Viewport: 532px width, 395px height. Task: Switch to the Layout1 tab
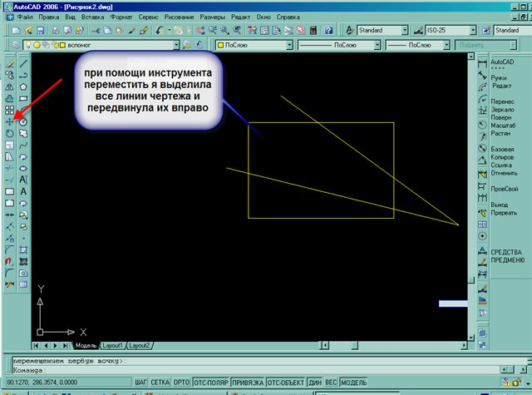coord(113,344)
